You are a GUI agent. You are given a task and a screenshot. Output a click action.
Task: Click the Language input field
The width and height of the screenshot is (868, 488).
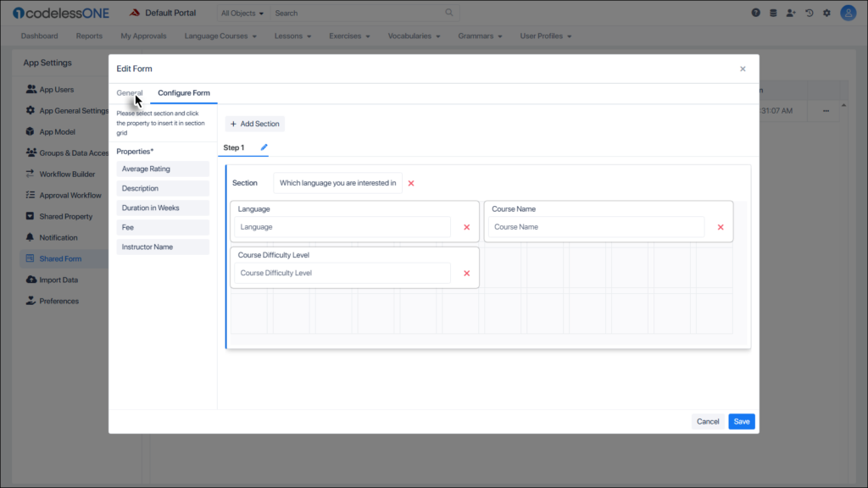(342, 227)
